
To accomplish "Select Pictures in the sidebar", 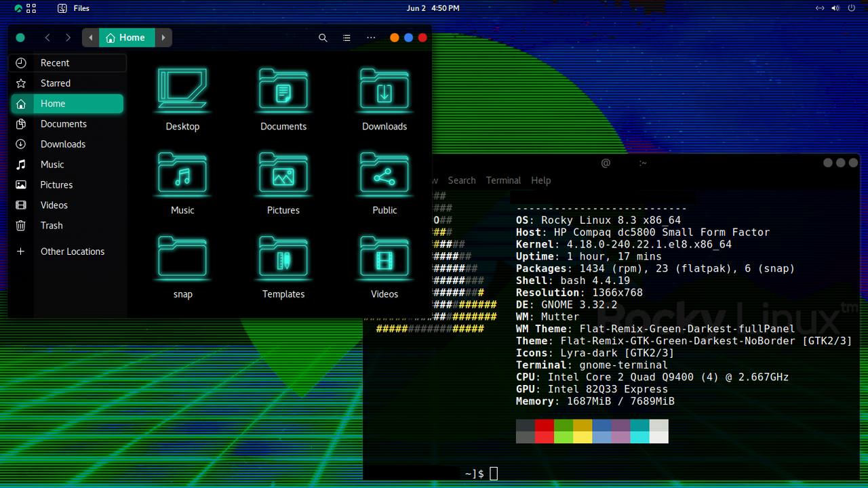I will coord(68,185).
